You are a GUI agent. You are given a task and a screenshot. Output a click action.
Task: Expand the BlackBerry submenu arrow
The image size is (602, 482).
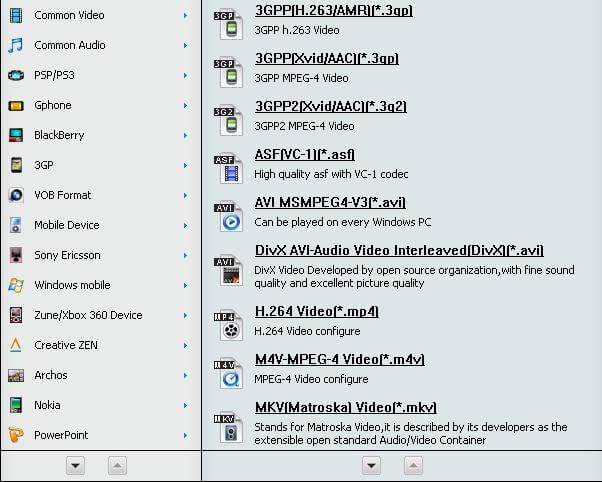[x=186, y=135]
